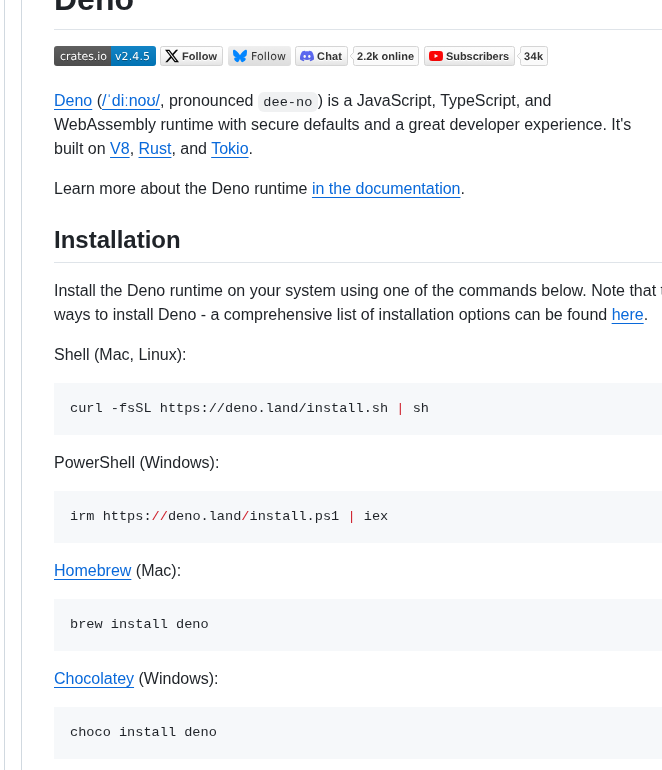The height and width of the screenshot is (770, 662).
Task: Click the irm install.ps1 PowerShell command
Action: pyautogui.click(x=229, y=516)
